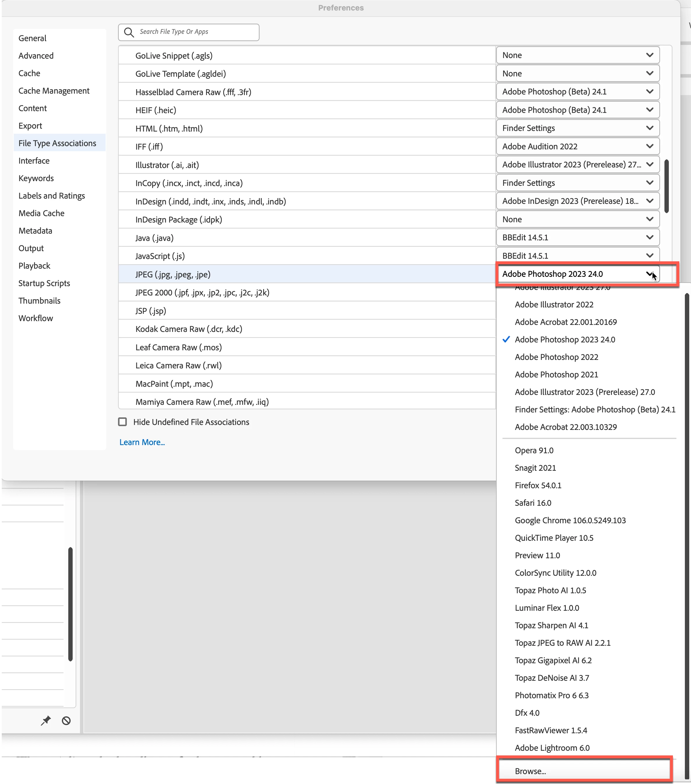This screenshot has width=691, height=784.
Task: Click the checkmark beside Adobe Photoshop 2023 24.0
Action: click(506, 339)
